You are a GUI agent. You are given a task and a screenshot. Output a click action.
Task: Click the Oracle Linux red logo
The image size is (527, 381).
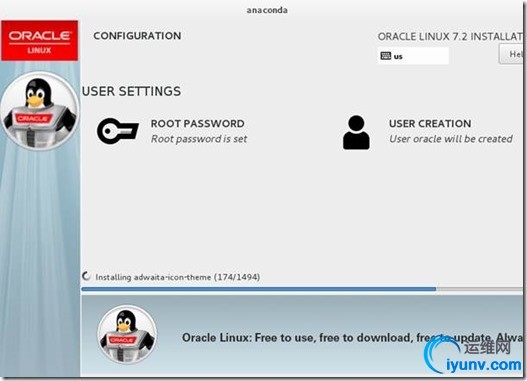[x=40, y=41]
